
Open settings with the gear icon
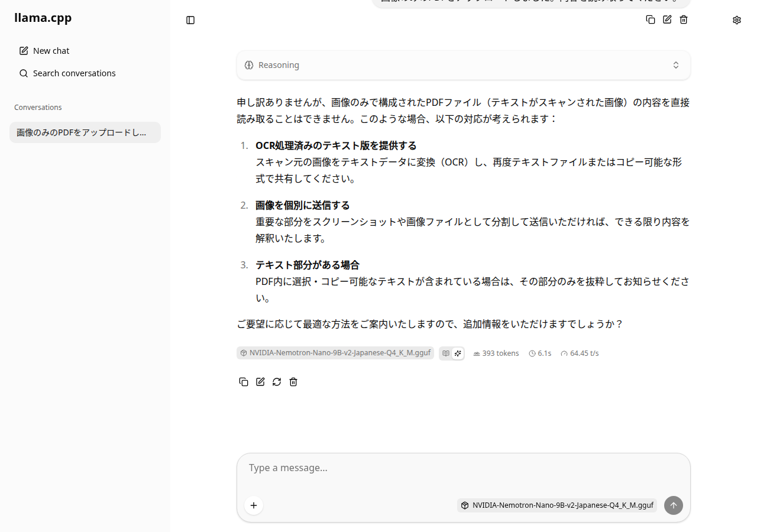coord(737,20)
